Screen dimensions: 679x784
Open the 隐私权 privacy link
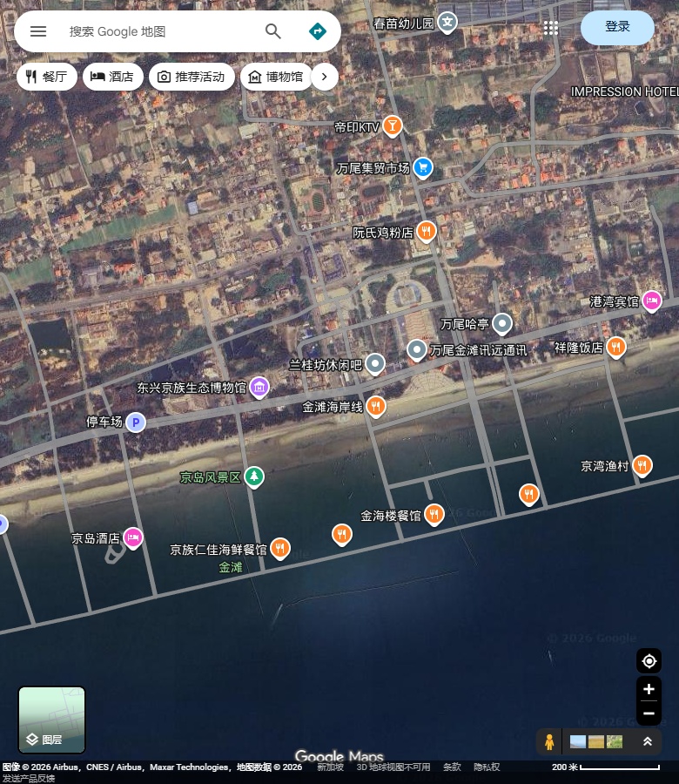487,767
